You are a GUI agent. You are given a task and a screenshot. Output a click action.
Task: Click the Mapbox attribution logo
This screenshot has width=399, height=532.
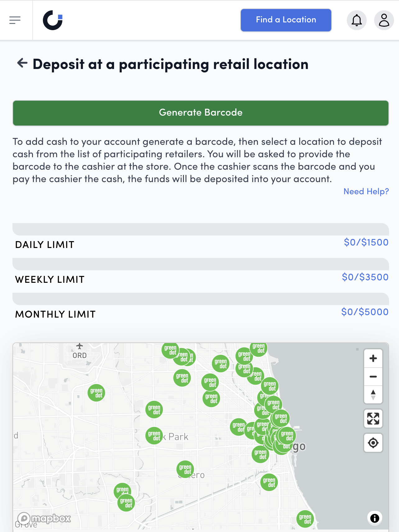(45, 517)
